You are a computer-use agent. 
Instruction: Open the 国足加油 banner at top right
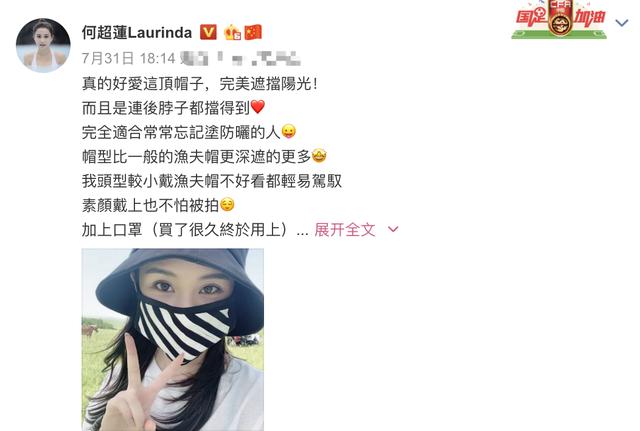point(560,20)
